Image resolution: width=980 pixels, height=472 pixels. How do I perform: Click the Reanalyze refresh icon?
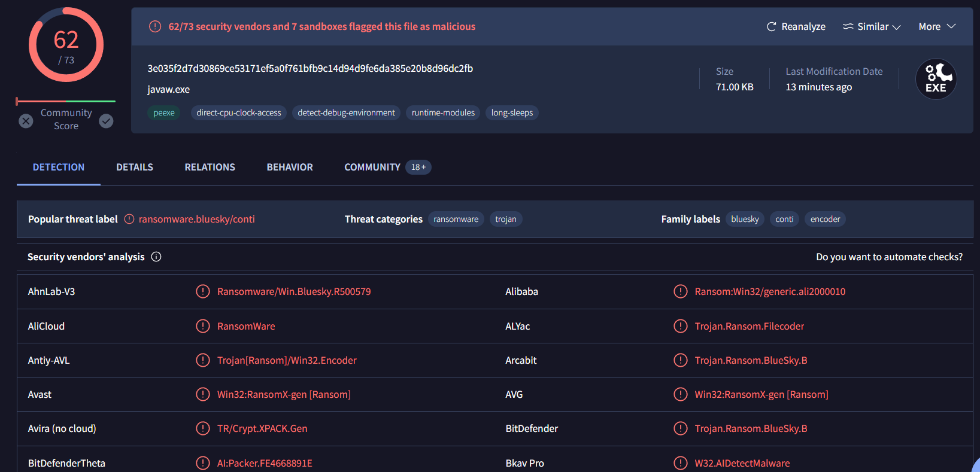pos(771,26)
